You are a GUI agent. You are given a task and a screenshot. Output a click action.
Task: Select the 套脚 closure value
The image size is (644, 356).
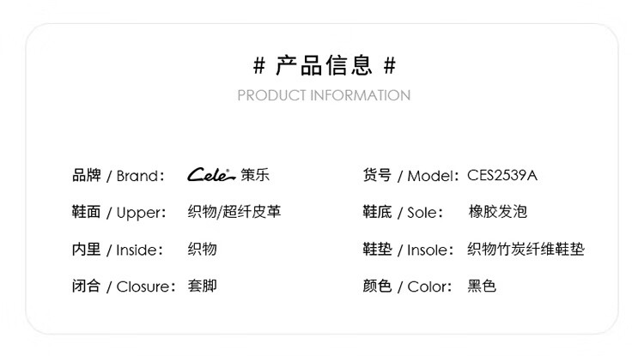pos(202,286)
